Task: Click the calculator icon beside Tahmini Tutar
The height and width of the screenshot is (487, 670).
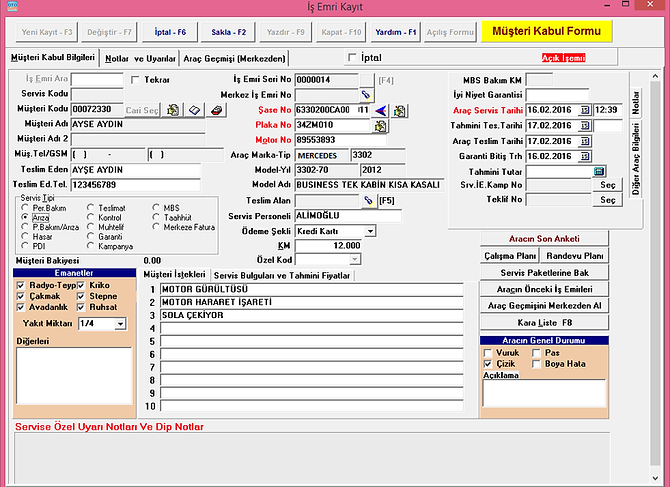Action: (599, 171)
